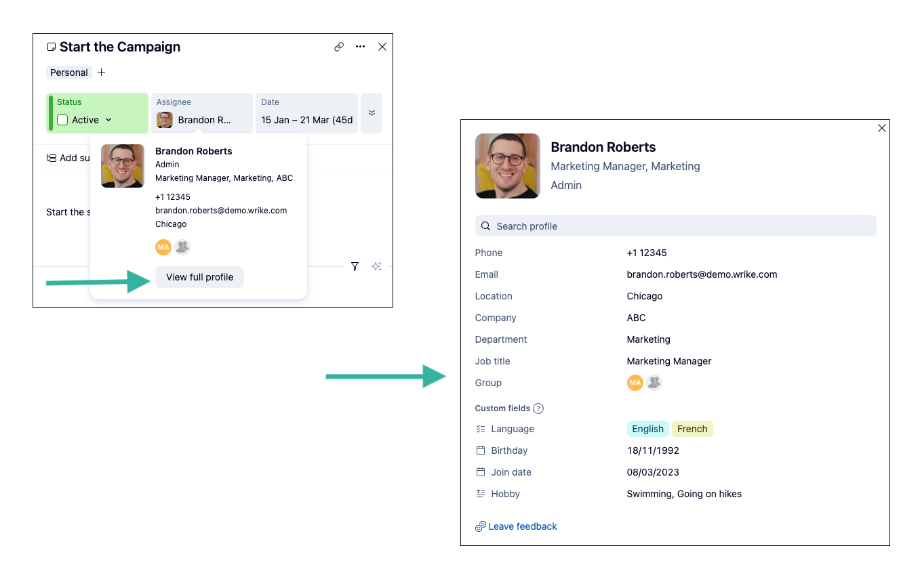The height and width of the screenshot is (588, 920).
Task: Click View full profile button
Action: [199, 277]
